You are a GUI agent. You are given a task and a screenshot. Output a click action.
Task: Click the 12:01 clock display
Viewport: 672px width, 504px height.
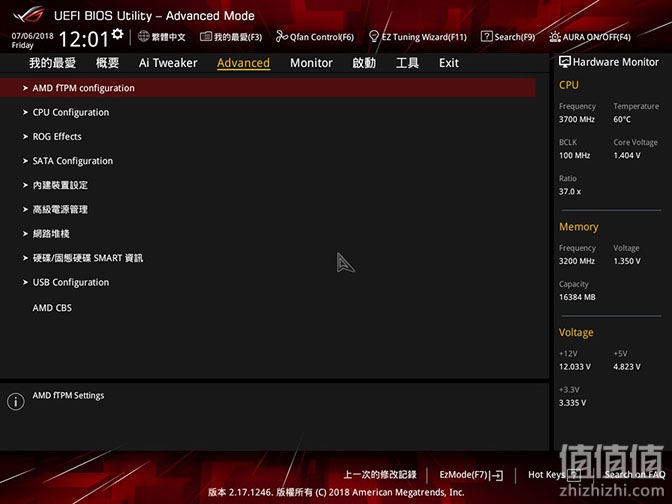coord(84,39)
